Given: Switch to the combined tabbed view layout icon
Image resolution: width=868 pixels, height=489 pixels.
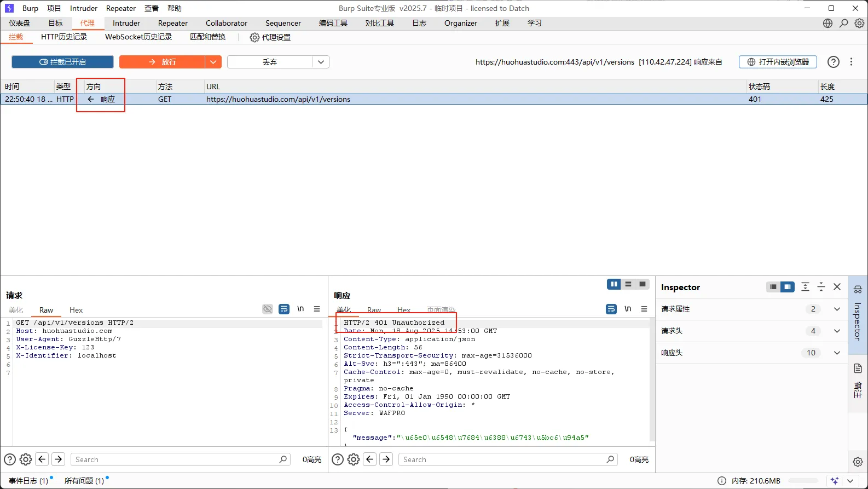Looking at the screenshot, I should coord(643,284).
